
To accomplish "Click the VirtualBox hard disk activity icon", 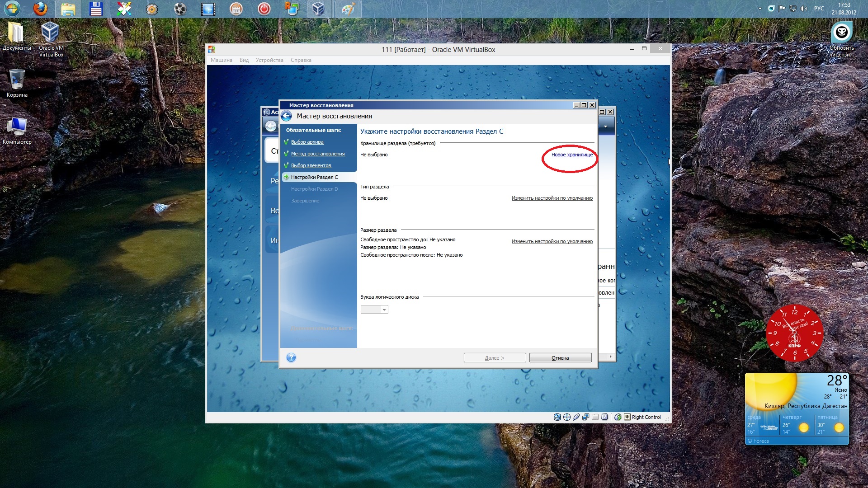I will [x=557, y=417].
